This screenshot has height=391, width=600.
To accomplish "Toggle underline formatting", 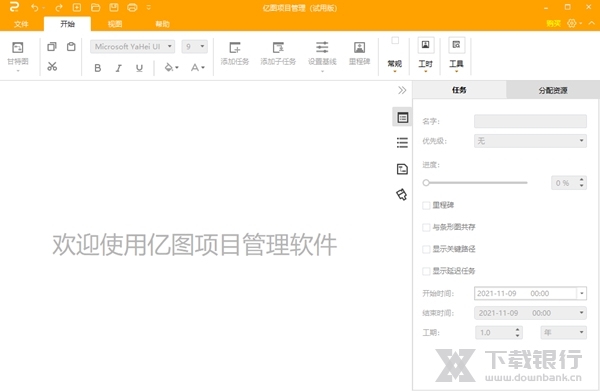I will tap(139, 68).
